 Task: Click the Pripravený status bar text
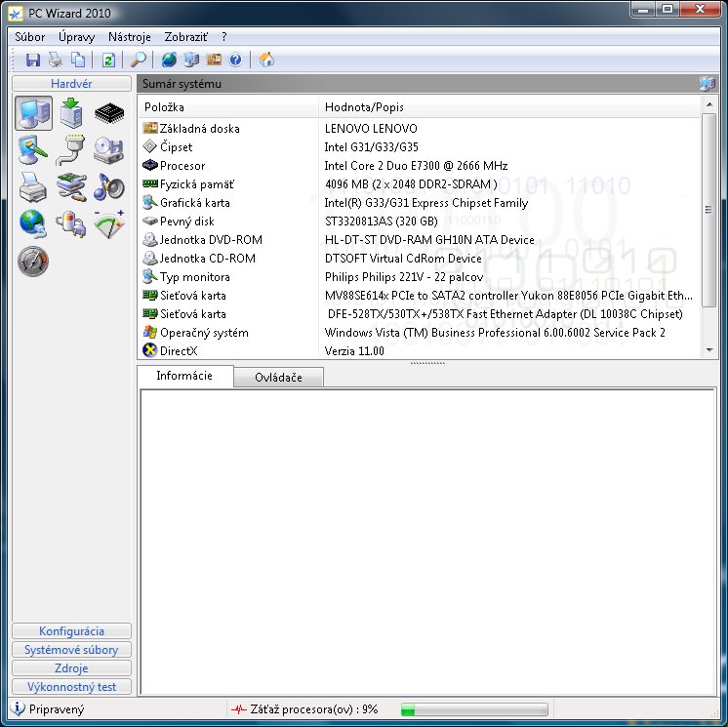click(57, 709)
